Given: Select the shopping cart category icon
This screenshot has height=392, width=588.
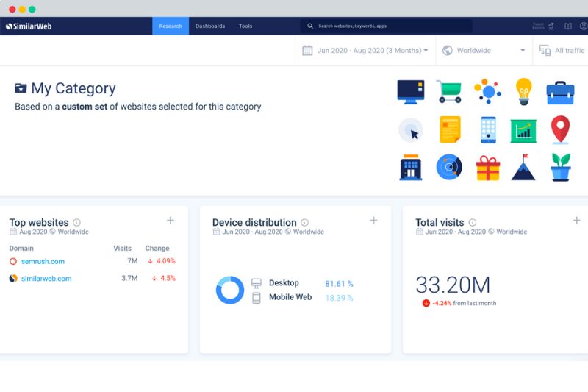Looking at the screenshot, I should pos(449,91).
